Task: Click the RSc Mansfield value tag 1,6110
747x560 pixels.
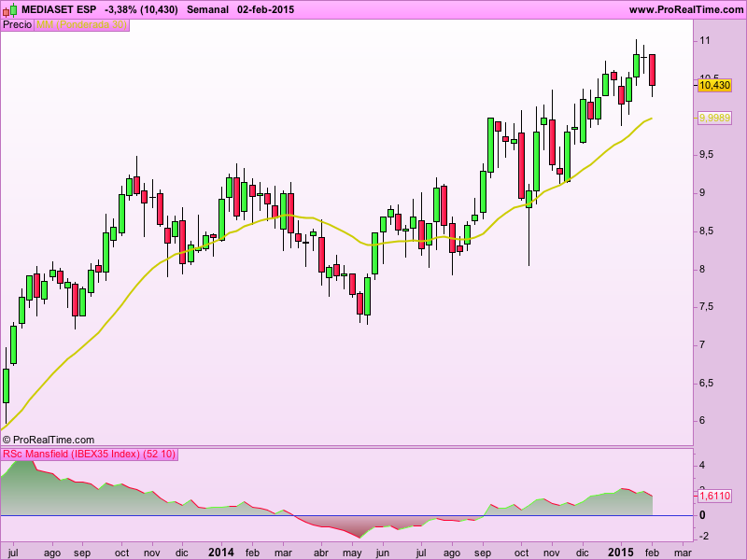Action: (x=714, y=496)
